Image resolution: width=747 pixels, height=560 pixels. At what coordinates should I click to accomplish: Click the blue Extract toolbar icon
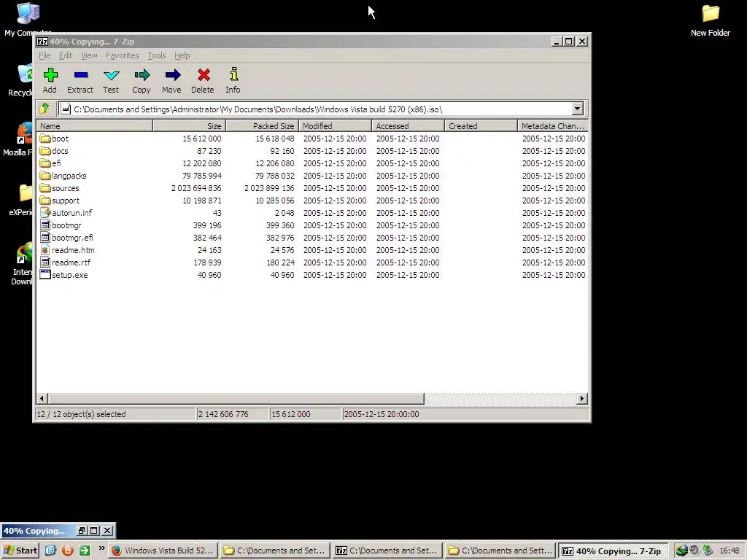80,75
